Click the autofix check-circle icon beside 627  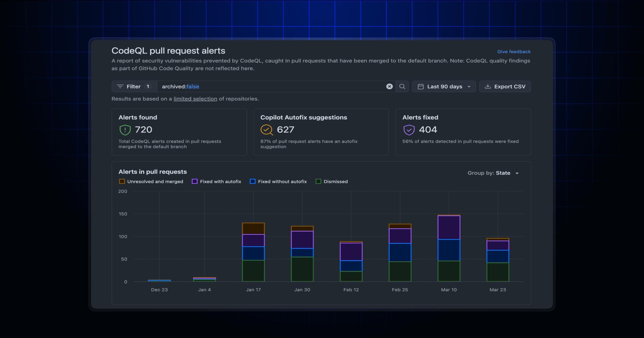pos(266,130)
